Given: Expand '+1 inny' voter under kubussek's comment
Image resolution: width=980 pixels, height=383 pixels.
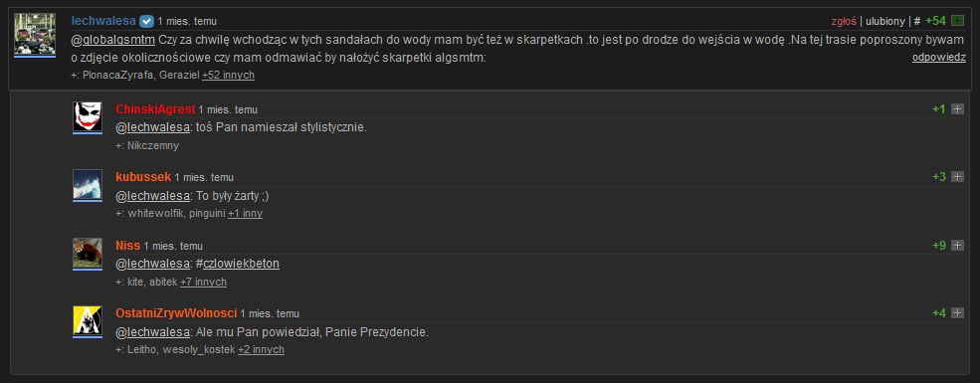Looking at the screenshot, I should [x=245, y=214].
